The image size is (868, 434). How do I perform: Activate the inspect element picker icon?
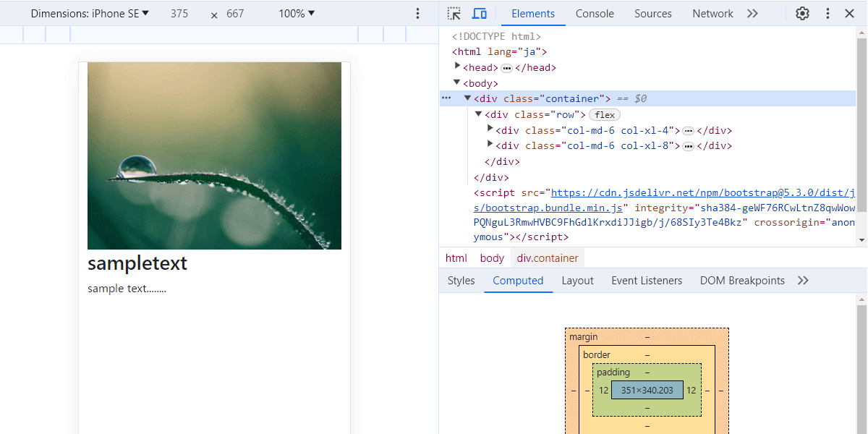[454, 14]
